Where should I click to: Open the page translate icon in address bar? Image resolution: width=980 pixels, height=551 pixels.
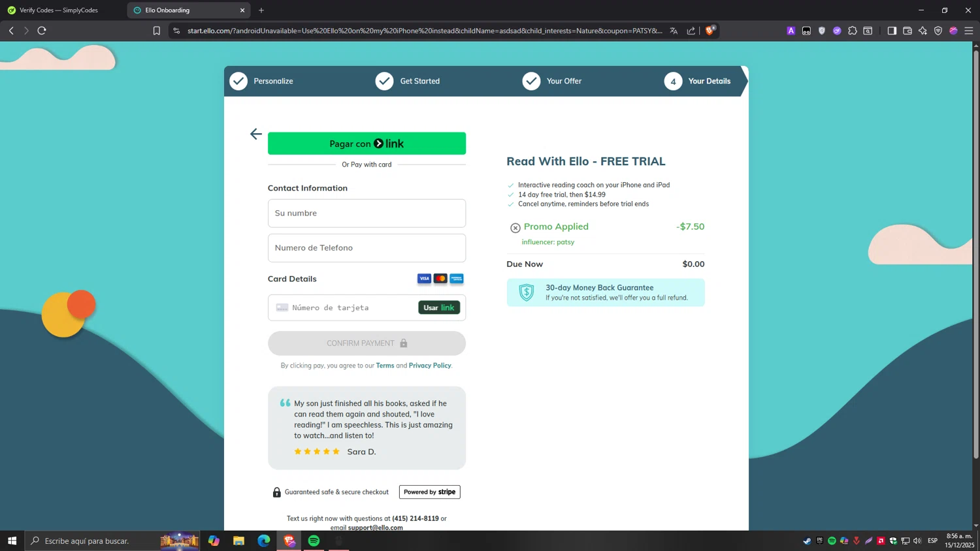(674, 31)
